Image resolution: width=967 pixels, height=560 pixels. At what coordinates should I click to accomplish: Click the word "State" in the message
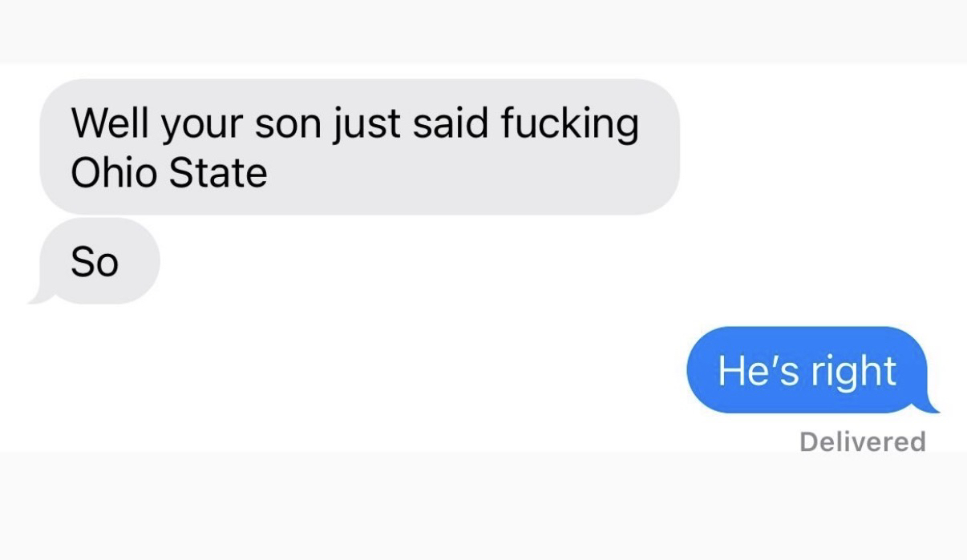tap(216, 171)
